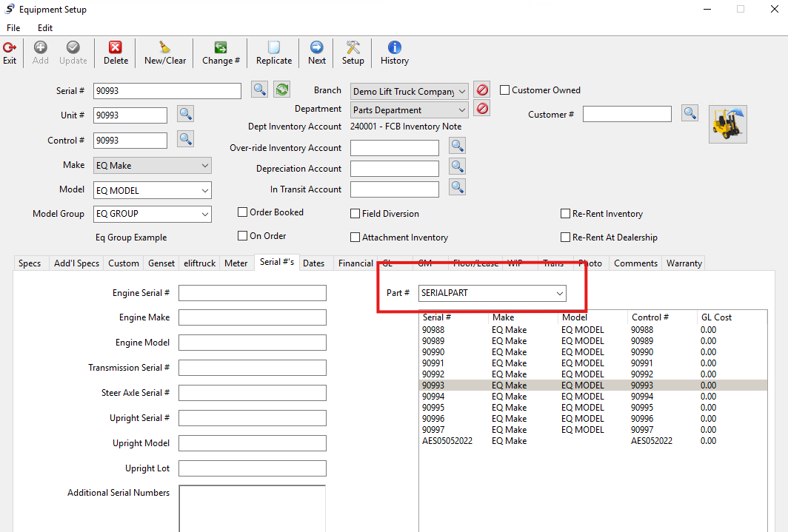Click the Control # column header
This screenshot has height=532, width=788.
tap(662, 317)
